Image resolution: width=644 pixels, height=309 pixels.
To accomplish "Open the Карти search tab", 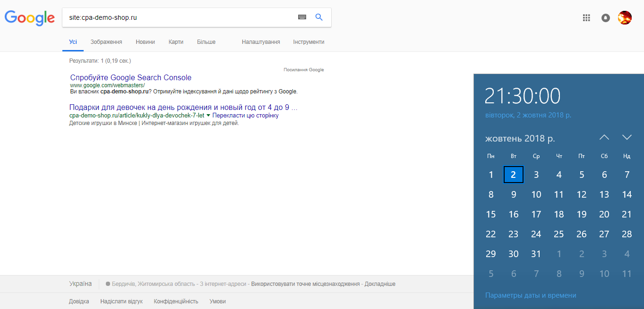I will [x=176, y=42].
